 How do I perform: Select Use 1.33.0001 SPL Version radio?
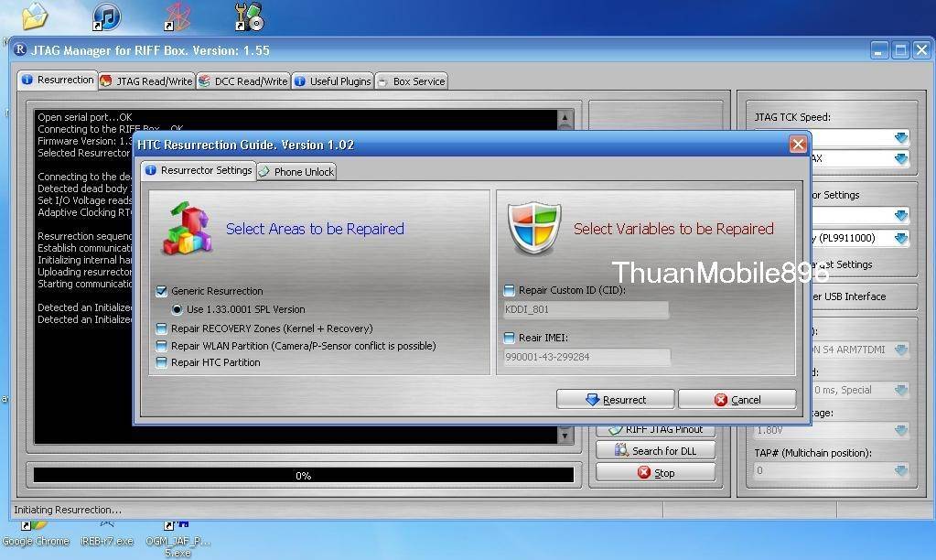click(x=177, y=309)
